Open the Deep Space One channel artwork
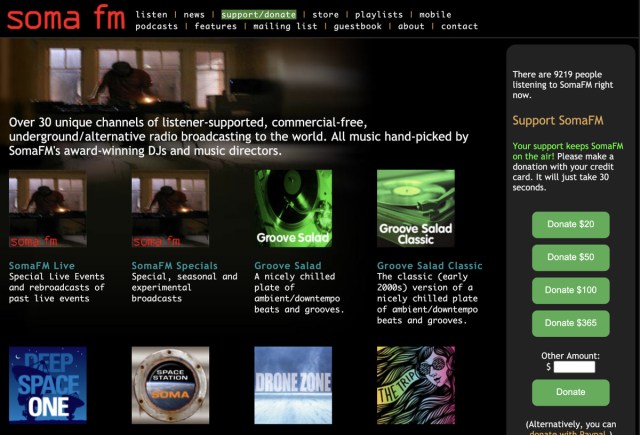 [x=48, y=385]
